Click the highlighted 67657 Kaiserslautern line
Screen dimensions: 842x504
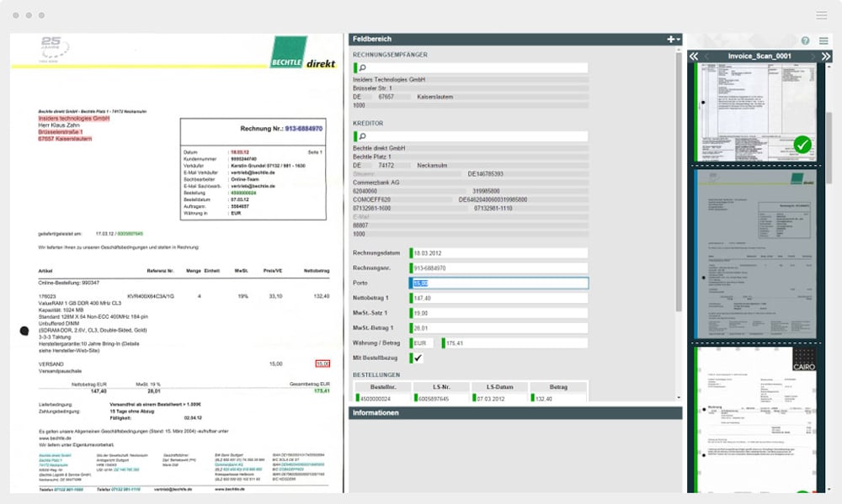pos(65,139)
